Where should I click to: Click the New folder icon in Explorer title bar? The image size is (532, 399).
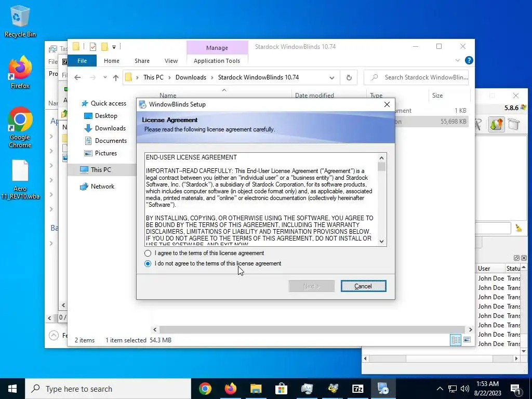click(x=105, y=47)
